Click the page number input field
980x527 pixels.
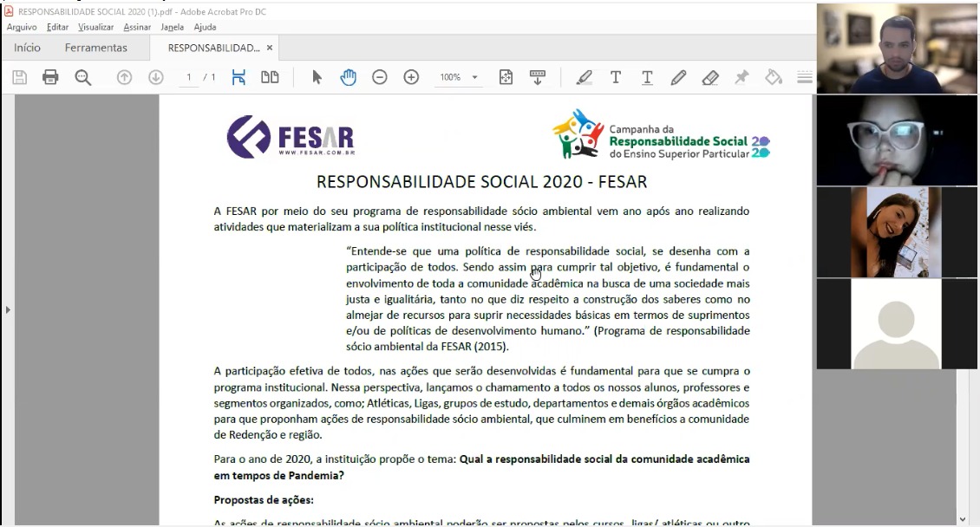(189, 77)
